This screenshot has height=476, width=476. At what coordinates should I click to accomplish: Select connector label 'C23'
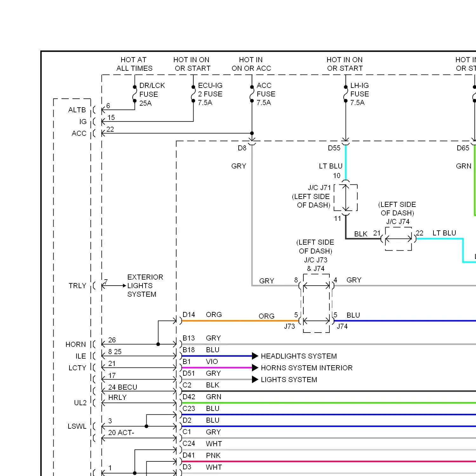coord(189,409)
